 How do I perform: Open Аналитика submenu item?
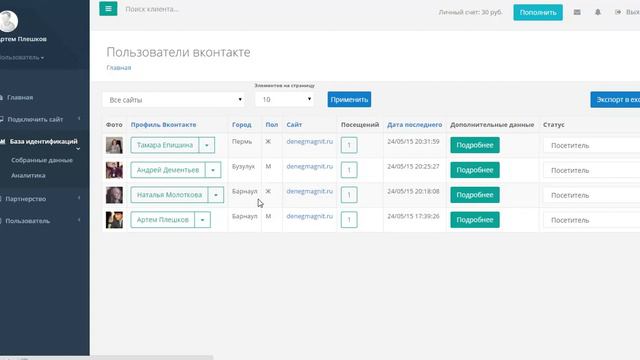tap(28, 175)
